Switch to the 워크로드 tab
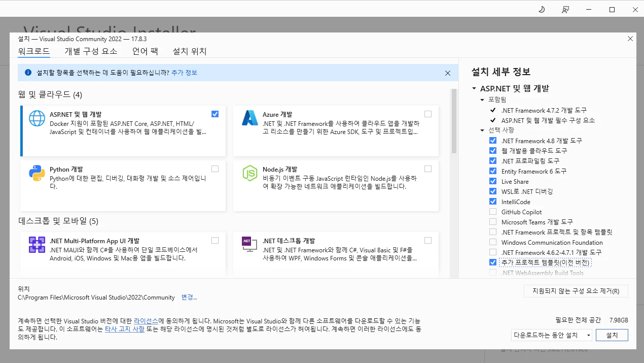 pyautogui.click(x=34, y=51)
